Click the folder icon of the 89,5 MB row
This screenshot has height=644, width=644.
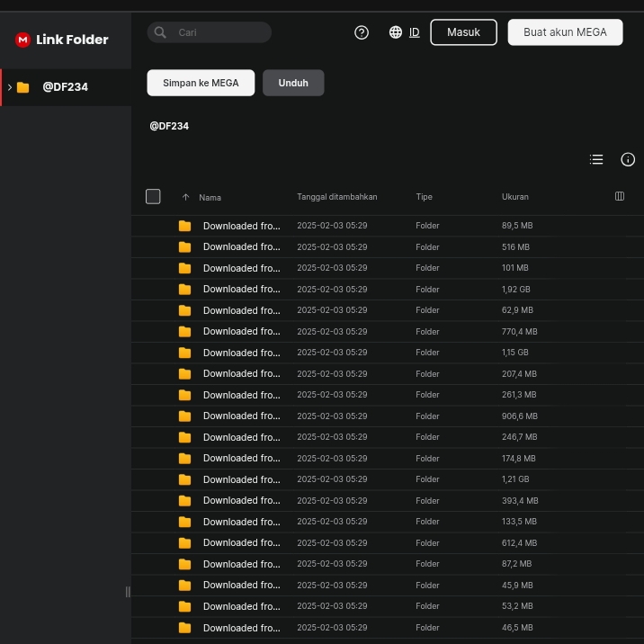[x=184, y=226]
